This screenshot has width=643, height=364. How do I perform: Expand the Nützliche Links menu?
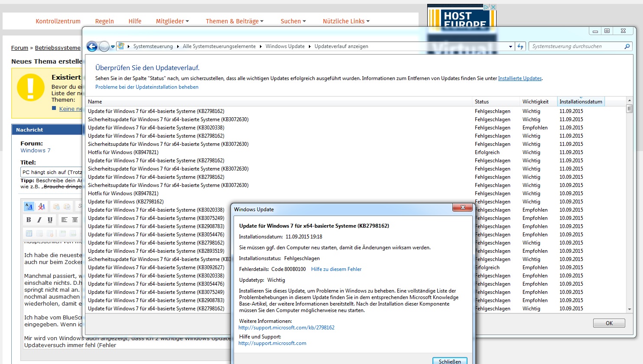(346, 21)
